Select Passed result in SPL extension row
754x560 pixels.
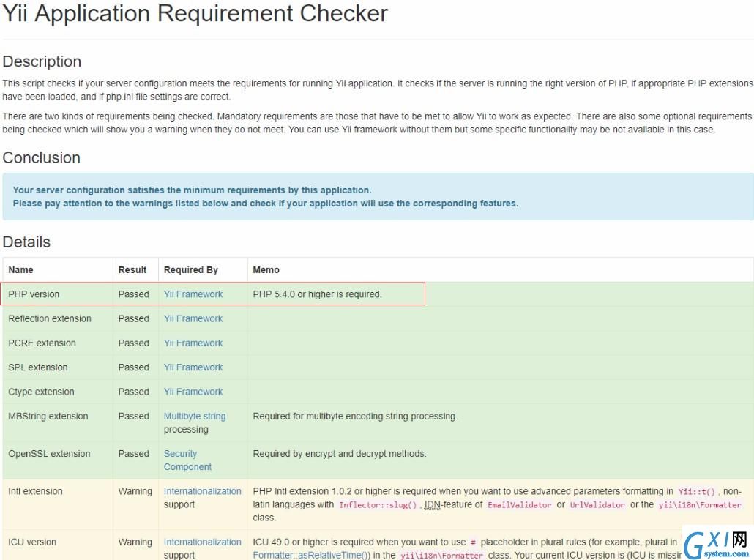coord(134,367)
